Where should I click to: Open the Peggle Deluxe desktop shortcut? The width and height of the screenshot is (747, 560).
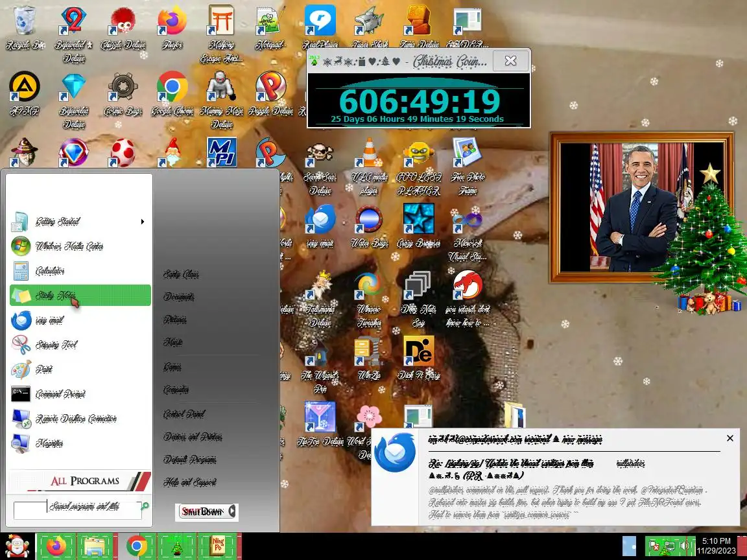click(270, 93)
